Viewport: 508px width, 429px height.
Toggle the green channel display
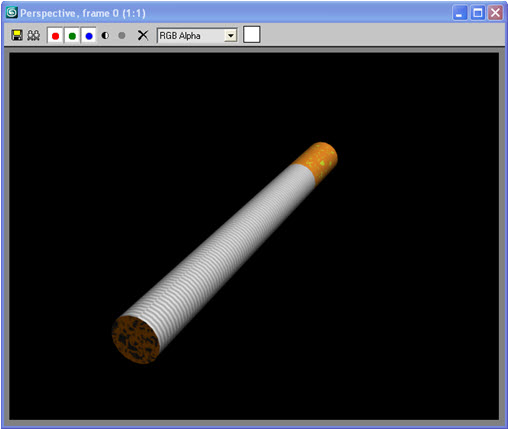[72, 35]
